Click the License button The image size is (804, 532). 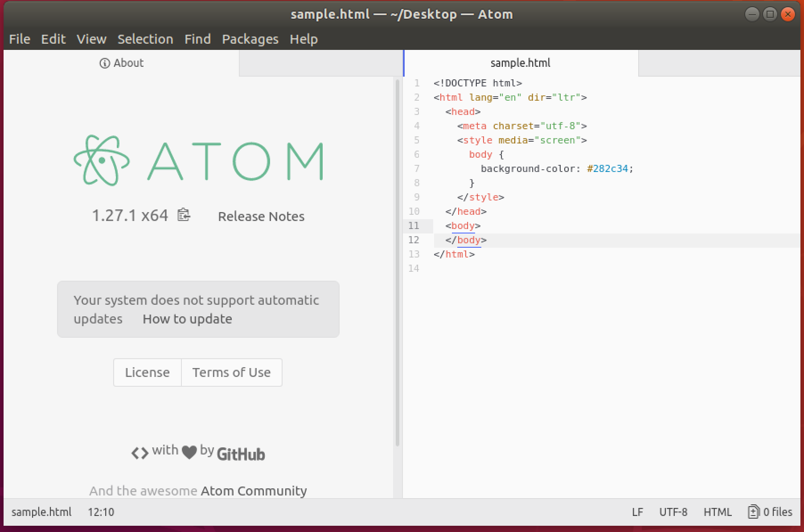point(147,372)
